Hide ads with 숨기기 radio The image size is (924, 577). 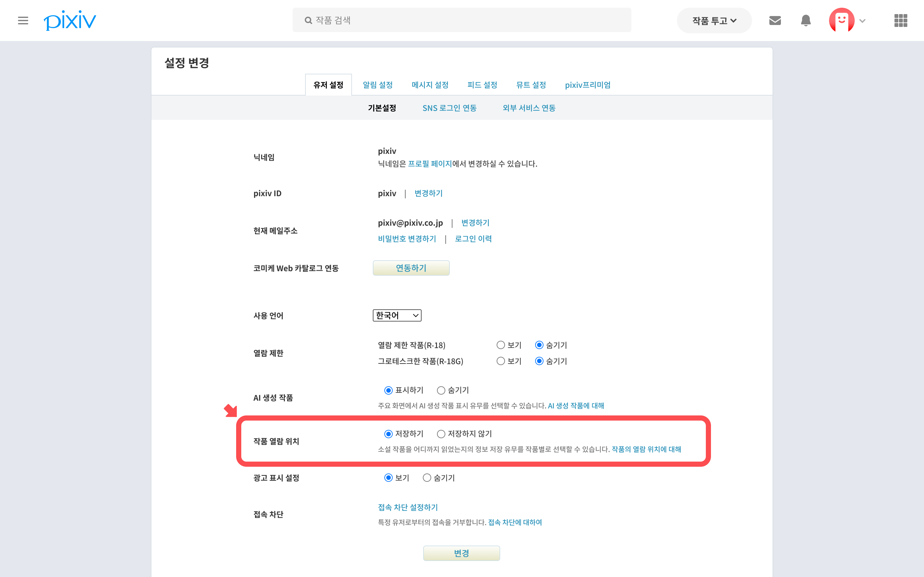click(427, 478)
